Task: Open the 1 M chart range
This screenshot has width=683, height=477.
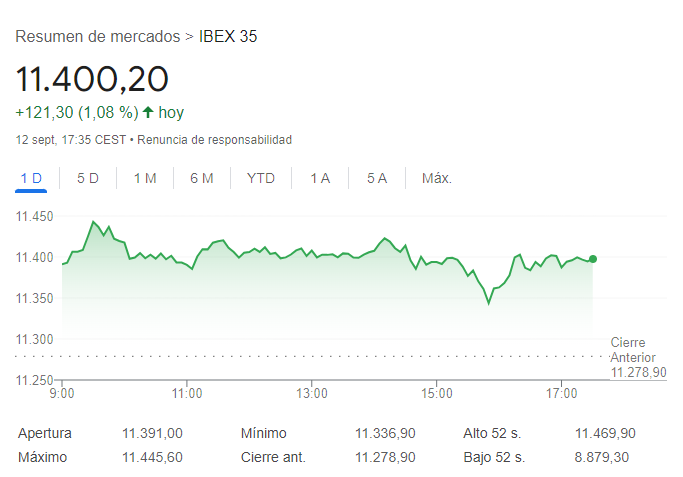Action: point(145,178)
